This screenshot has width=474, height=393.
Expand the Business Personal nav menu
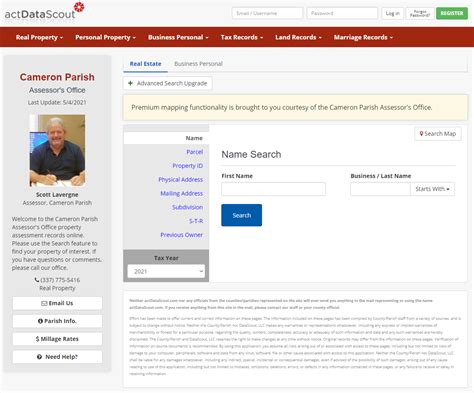178,37
